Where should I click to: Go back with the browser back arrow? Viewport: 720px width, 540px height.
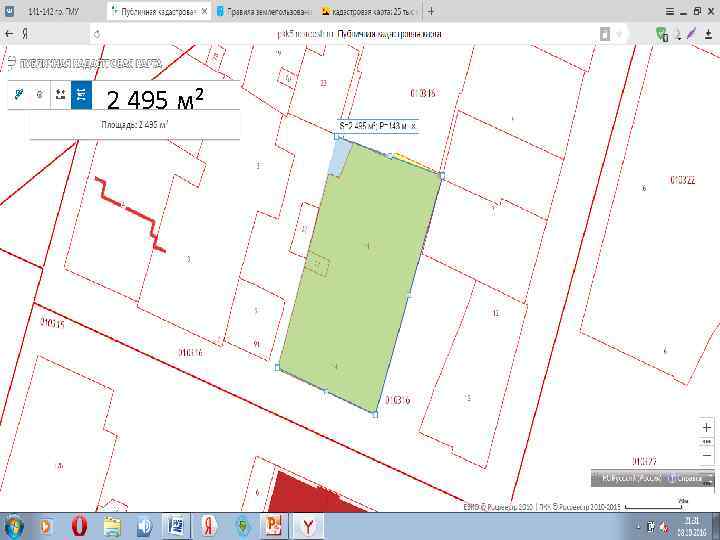pos(9,34)
